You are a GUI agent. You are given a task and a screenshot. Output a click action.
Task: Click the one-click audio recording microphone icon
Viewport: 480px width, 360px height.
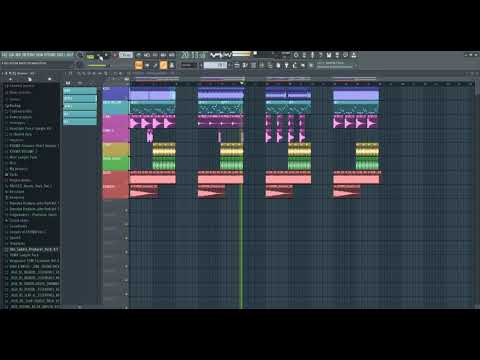[x=312, y=55]
